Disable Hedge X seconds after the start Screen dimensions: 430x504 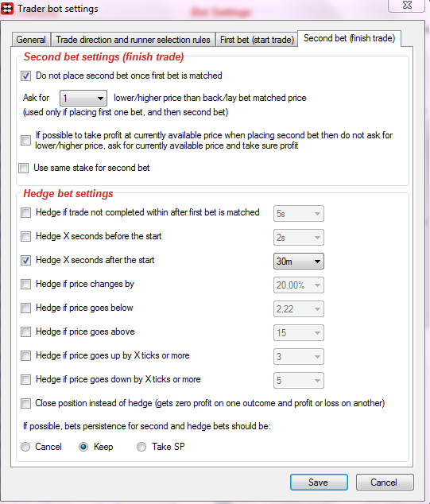pos(25,261)
